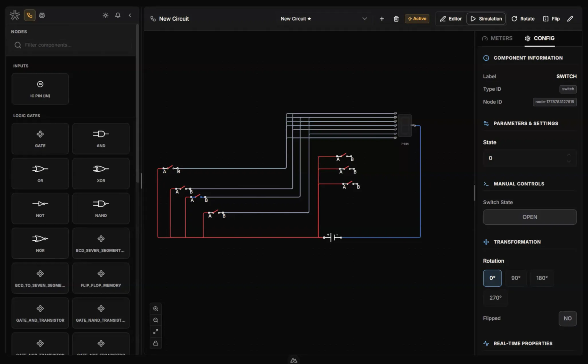588x364 pixels.
Task: Select 270° rotation option
Action: 495,298
